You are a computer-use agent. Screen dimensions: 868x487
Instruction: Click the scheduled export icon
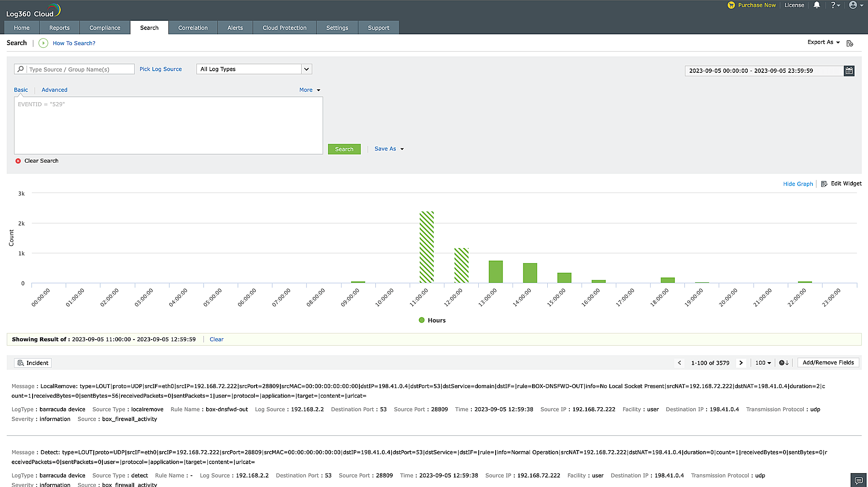point(850,43)
